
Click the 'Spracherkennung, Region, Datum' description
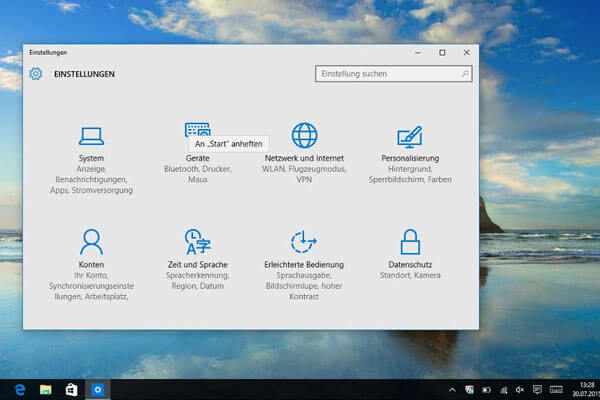point(197,281)
